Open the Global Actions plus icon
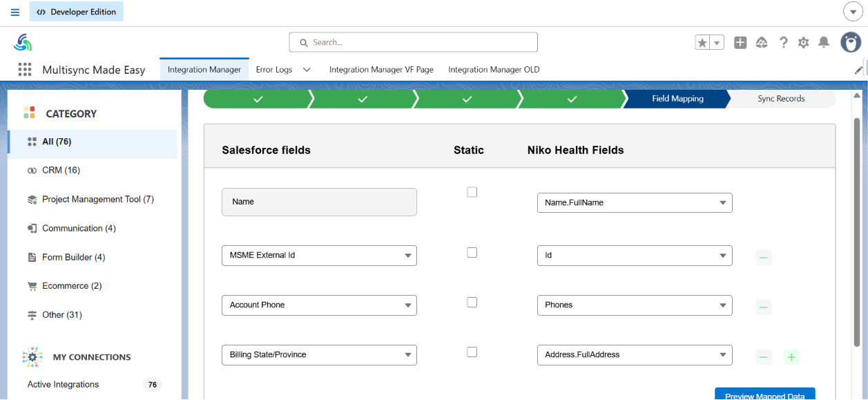The width and height of the screenshot is (868, 400). pos(740,43)
